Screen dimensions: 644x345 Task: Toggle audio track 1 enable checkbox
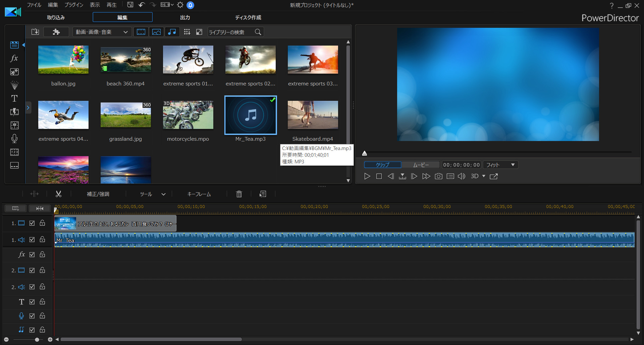pyautogui.click(x=32, y=240)
